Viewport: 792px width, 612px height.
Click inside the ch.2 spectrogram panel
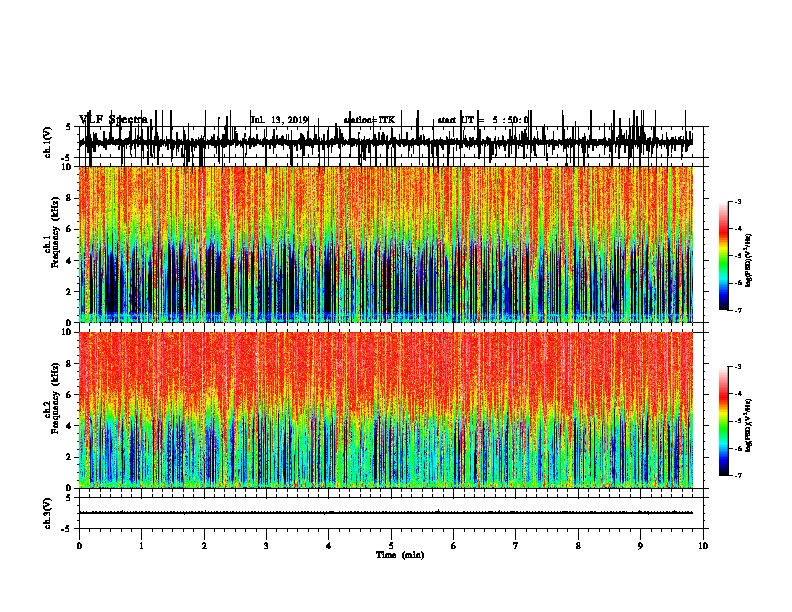[x=386, y=410]
